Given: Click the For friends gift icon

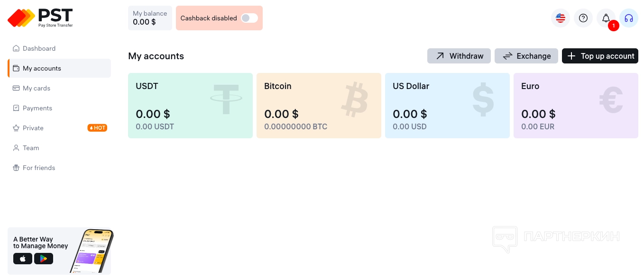Looking at the screenshot, I should [16, 168].
